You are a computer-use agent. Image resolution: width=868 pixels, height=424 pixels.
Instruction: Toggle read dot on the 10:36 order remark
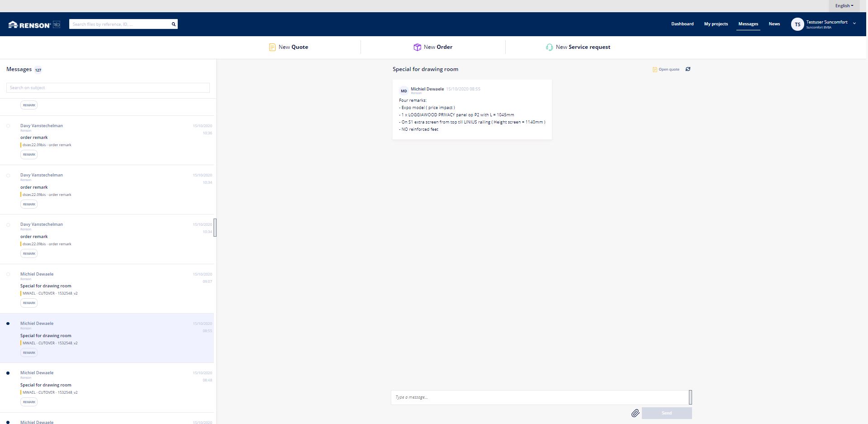point(8,126)
